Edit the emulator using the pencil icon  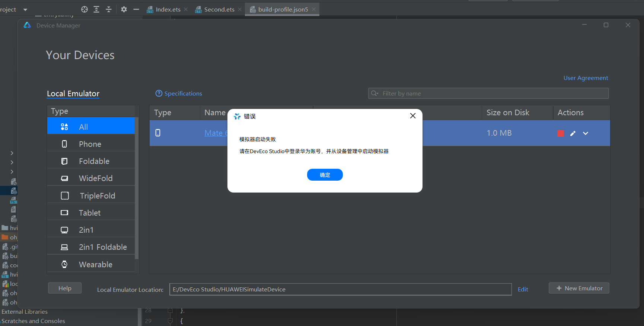click(x=573, y=133)
